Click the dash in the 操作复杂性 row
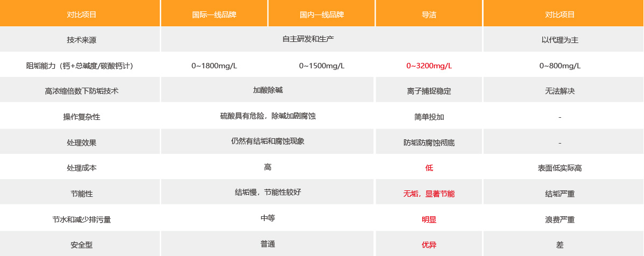The height and width of the screenshot is (256, 644). coord(560,117)
